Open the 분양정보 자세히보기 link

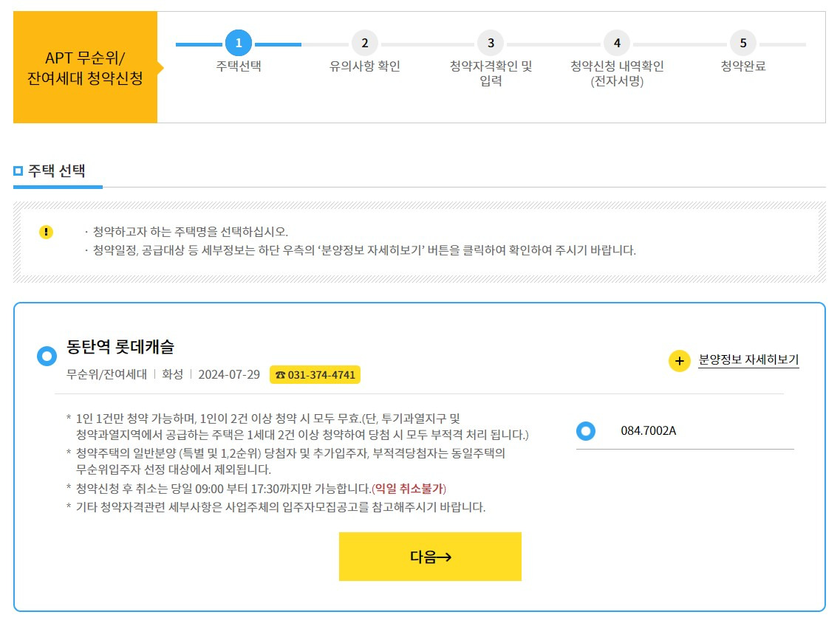coord(748,360)
